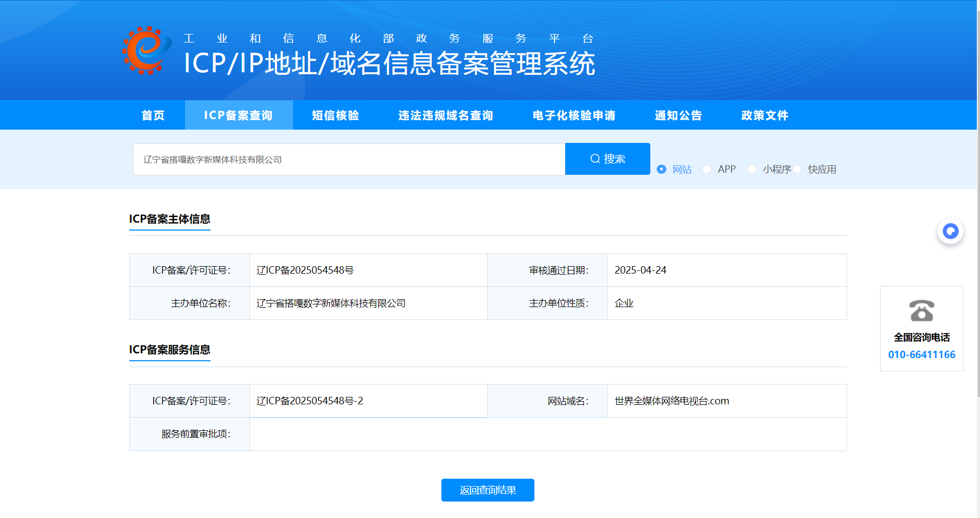980x518 pixels.
Task: Open the 电子化核验申请 page
Action: pos(574,115)
